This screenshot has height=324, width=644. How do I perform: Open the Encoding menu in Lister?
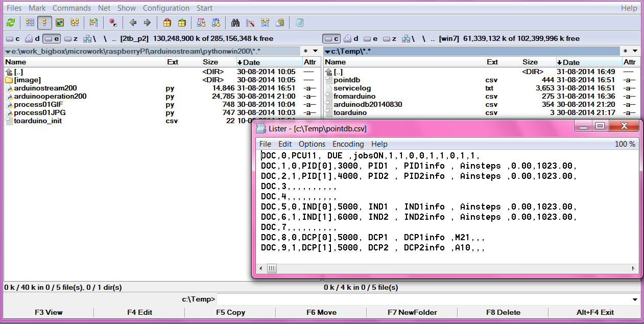tap(348, 144)
